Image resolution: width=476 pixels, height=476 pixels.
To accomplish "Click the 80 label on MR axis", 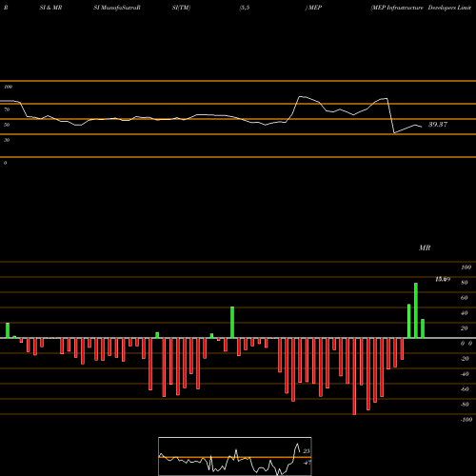I will coord(465,283).
